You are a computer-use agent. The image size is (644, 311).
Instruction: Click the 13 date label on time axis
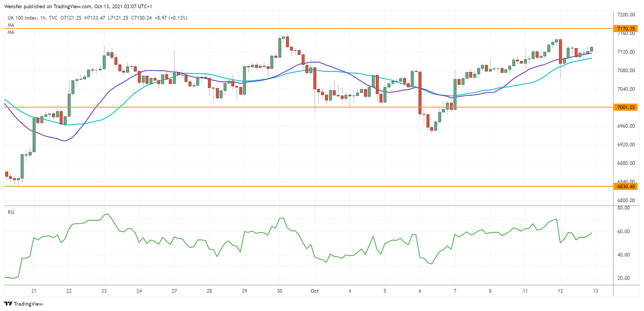(595, 291)
